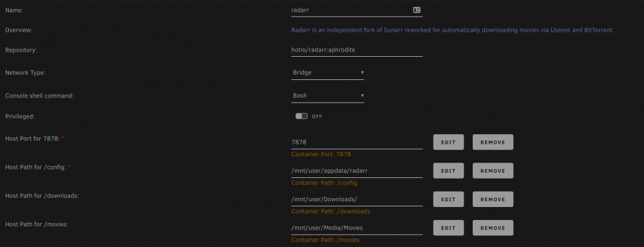Screen dimensions: 644x247
Task: Edit the /movies host path entry
Action: click(448, 228)
